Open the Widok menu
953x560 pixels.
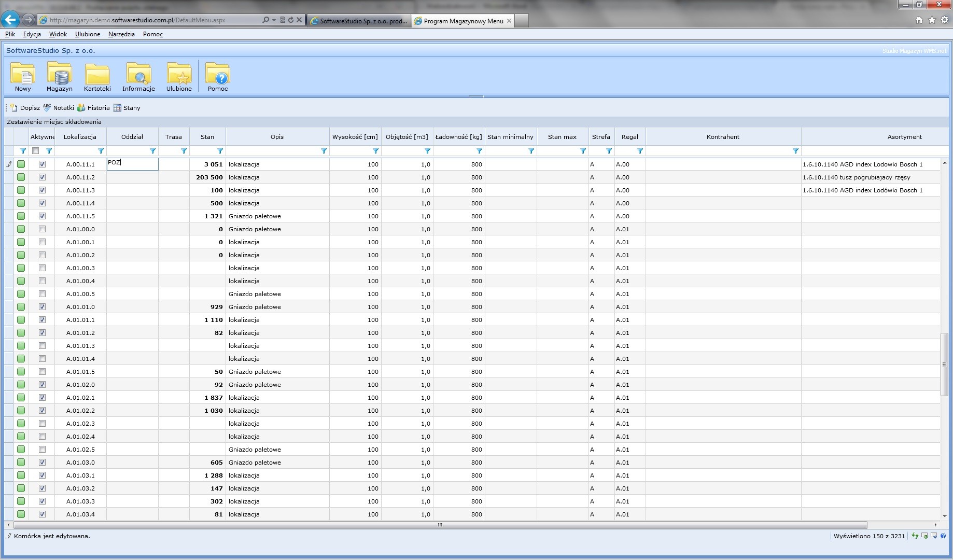click(58, 34)
